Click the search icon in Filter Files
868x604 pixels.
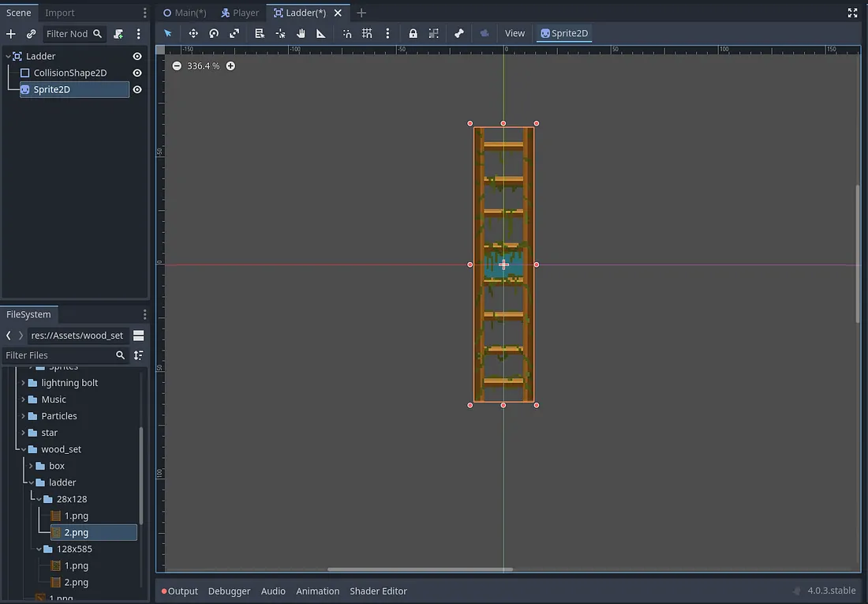point(120,355)
